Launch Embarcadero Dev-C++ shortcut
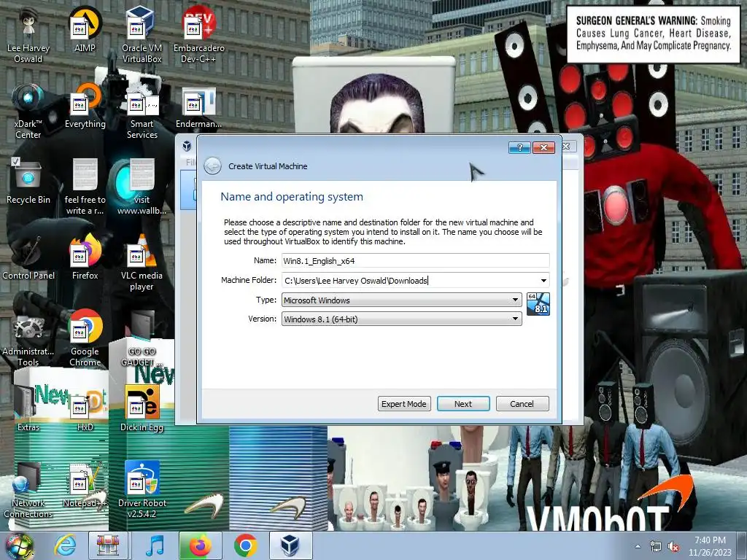The height and width of the screenshot is (560, 747). tap(198, 34)
